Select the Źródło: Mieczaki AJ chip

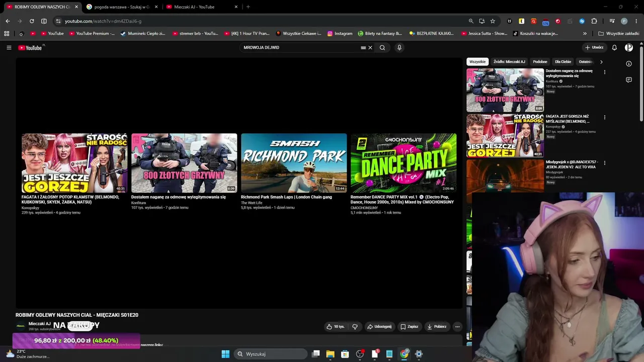click(x=509, y=62)
